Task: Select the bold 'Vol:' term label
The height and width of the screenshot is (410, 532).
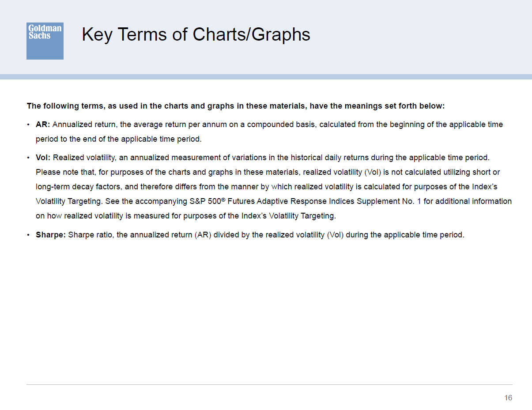Action: 43,157
